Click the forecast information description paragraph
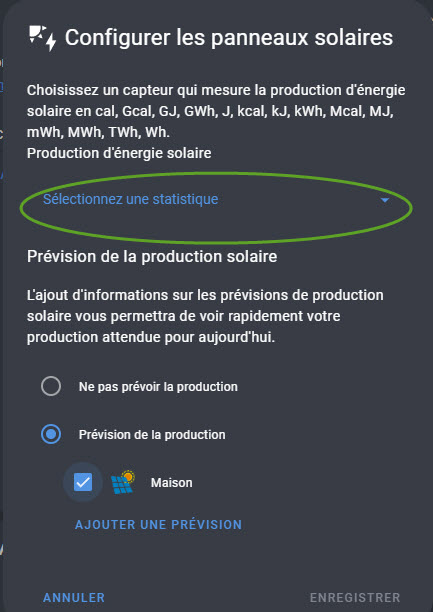 coord(205,316)
